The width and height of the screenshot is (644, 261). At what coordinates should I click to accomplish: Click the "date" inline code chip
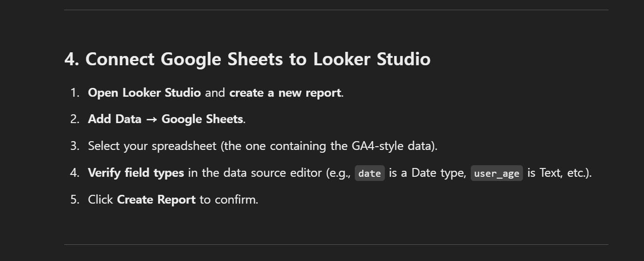(370, 173)
